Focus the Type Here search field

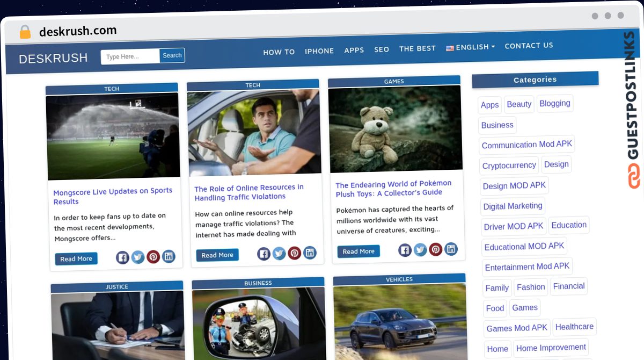(x=130, y=56)
